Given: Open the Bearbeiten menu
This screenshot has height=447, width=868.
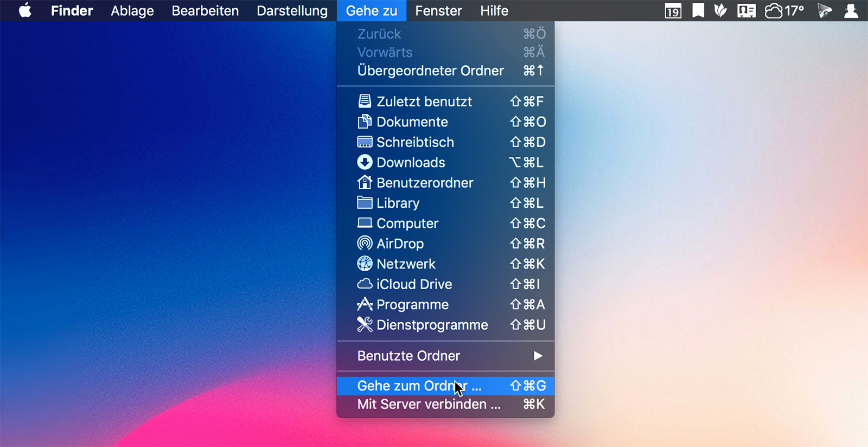Looking at the screenshot, I should (205, 10).
